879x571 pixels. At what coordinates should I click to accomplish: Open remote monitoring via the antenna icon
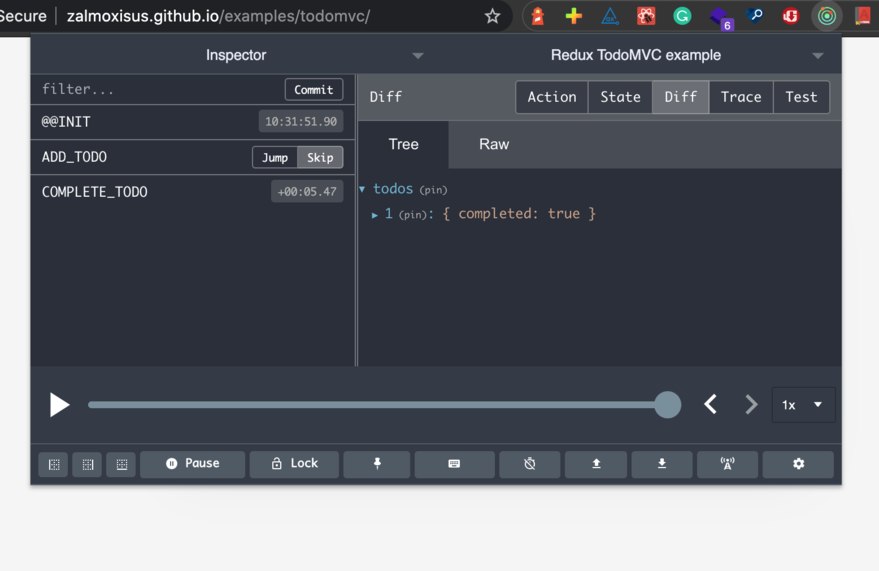(x=727, y=464)
